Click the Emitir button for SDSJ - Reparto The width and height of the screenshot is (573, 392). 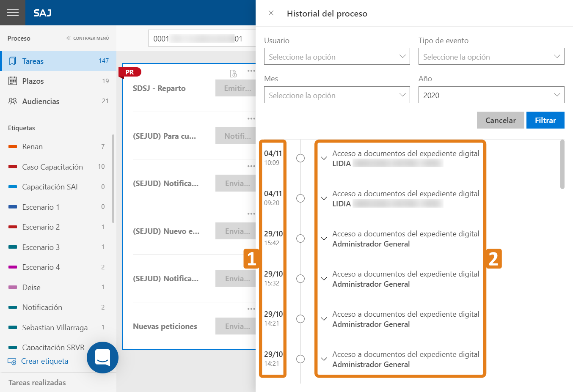point(235,88)
